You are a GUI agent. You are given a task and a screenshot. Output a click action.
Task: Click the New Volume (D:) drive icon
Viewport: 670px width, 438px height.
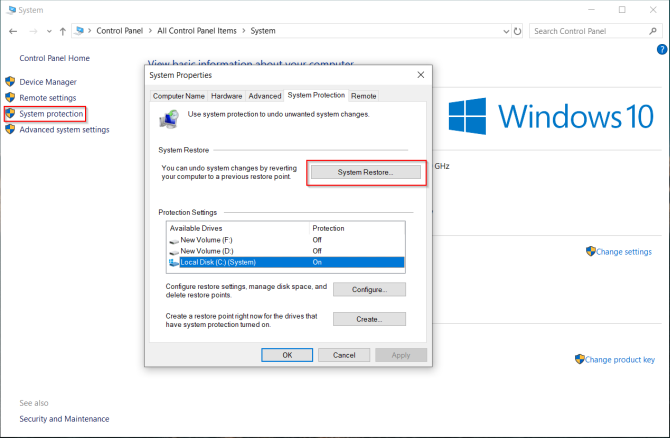point(174,252)
